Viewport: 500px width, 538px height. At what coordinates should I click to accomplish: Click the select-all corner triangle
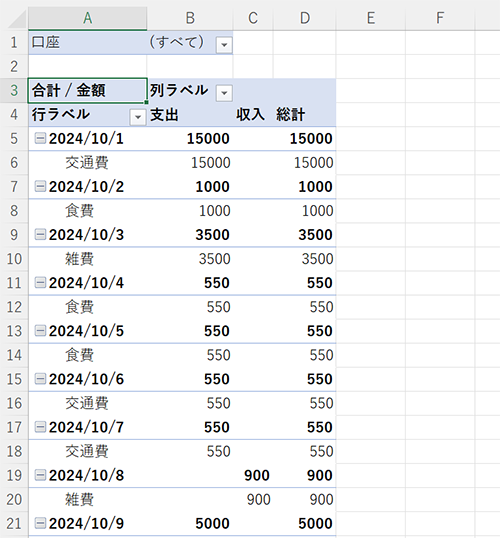pos(16,19)
